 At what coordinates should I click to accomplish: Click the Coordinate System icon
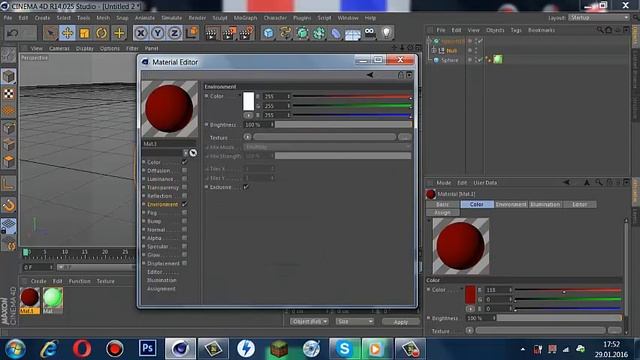(191, 33)
